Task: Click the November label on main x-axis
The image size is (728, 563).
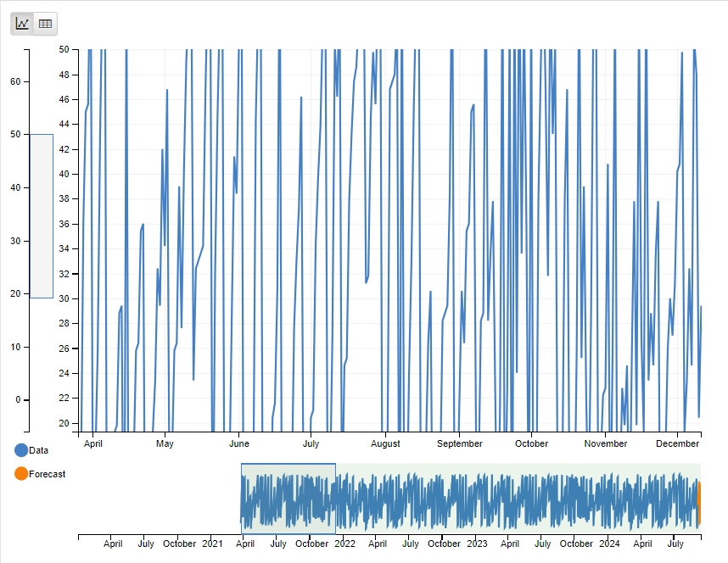Action: point(606,443)
